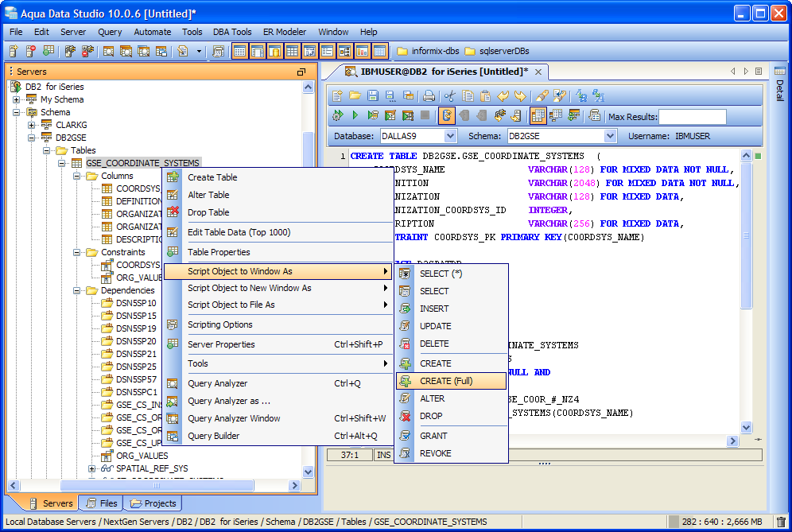792x532 pixels.
Task: Click the green Execute play icon
Action: [355, 115]
